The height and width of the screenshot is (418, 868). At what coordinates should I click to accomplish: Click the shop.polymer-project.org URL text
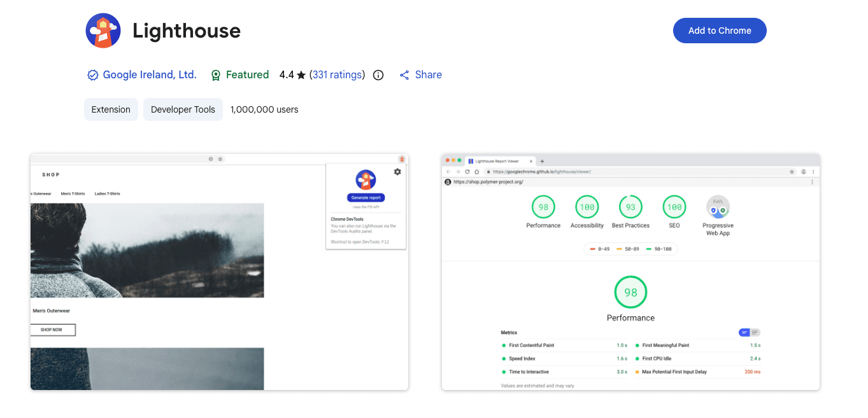[488, 182]
